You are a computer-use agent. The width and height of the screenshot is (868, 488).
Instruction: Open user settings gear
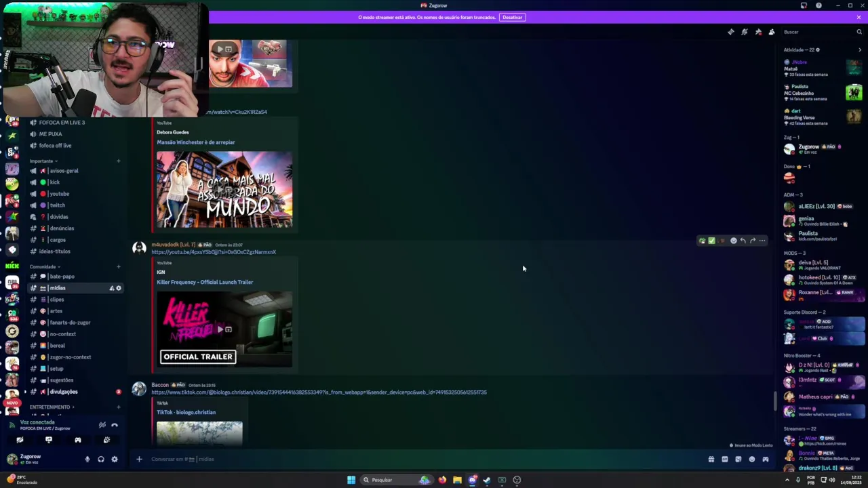click(115, 460)
